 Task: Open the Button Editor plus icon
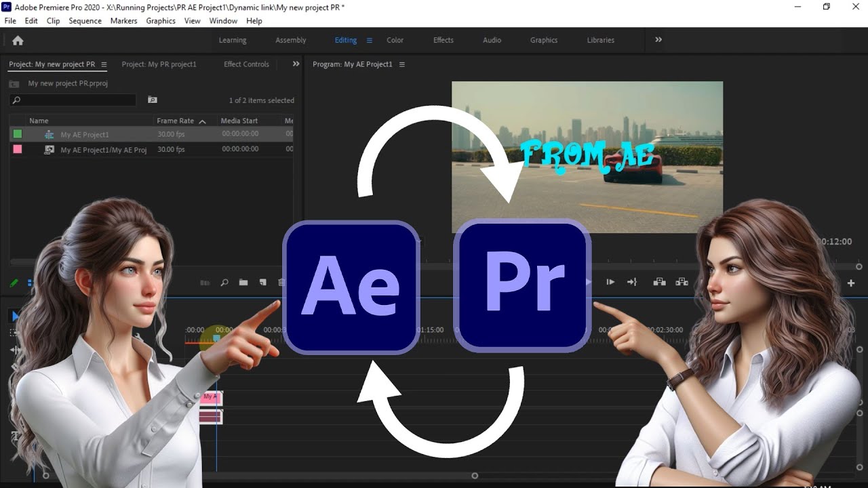pyautogui.click(x=851, y=283)
